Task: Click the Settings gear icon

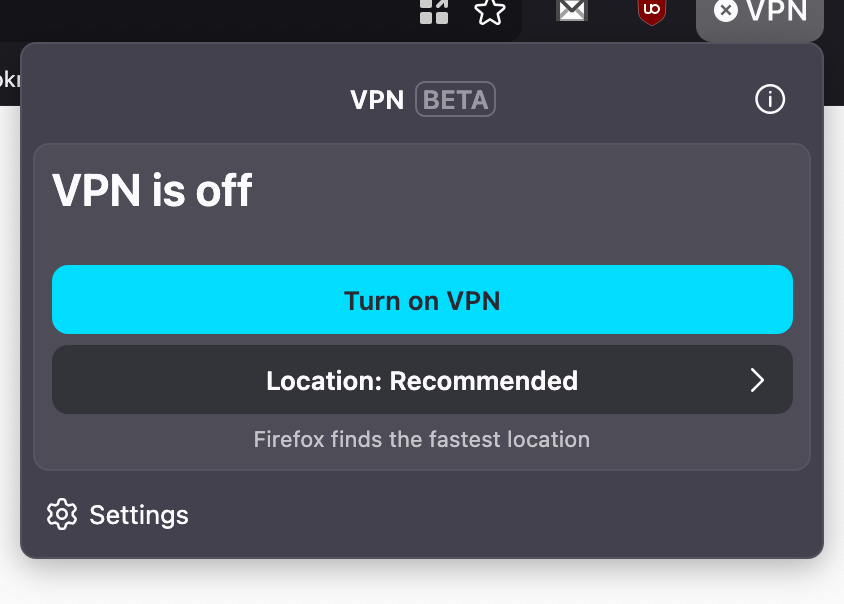Action: coord(62,514)
